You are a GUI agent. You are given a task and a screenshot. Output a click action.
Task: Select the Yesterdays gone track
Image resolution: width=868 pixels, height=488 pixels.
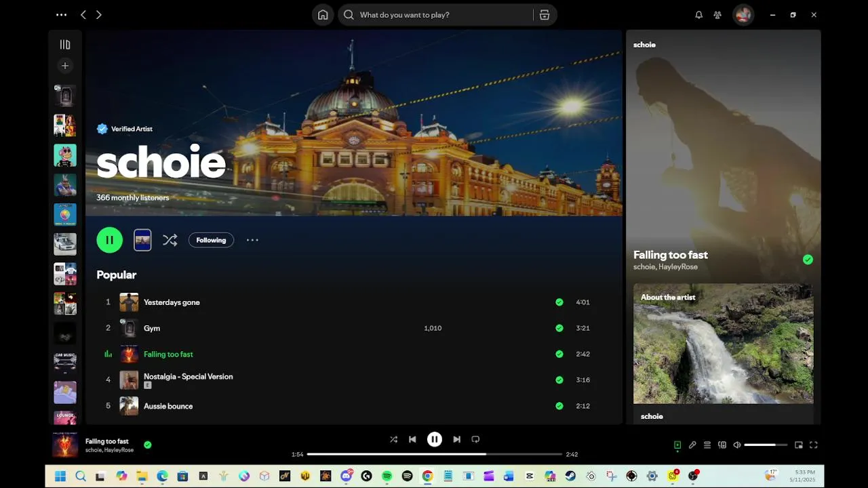coord(354,302)
